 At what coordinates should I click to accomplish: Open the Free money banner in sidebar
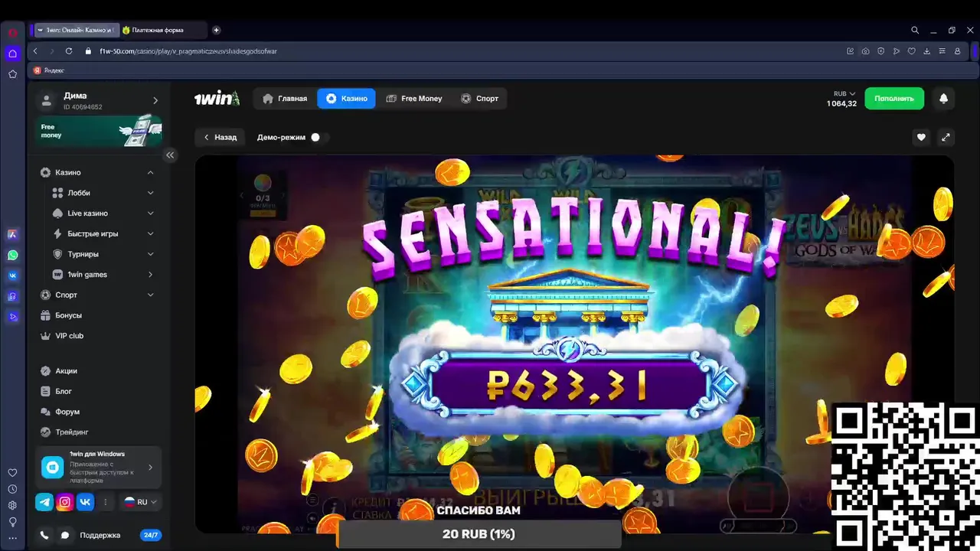pos(98,131)
